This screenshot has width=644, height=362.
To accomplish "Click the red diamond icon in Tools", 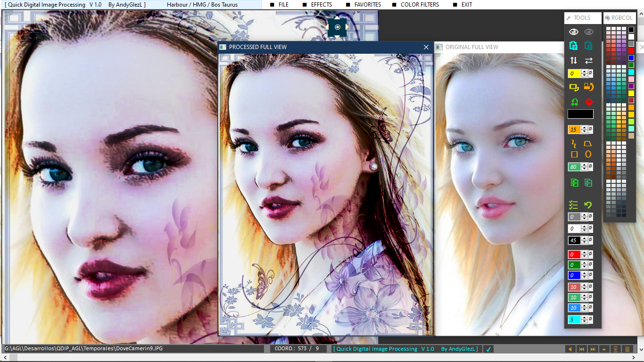I will pos(588,102).
